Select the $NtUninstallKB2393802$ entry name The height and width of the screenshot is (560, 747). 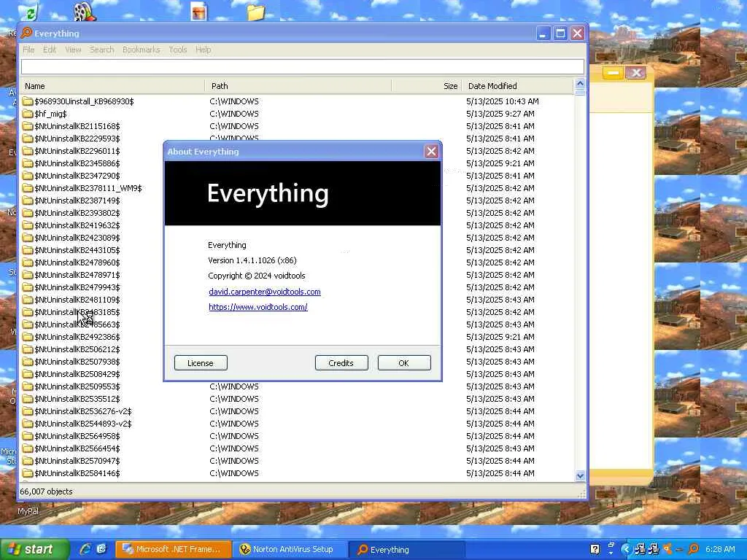click(x=77, y=213)
